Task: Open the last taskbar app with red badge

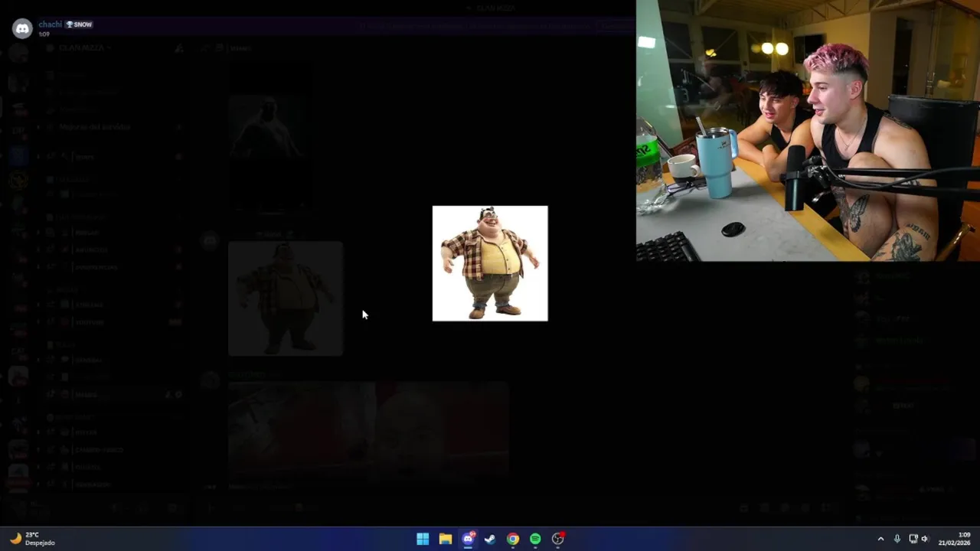Action: coord(558,539)
